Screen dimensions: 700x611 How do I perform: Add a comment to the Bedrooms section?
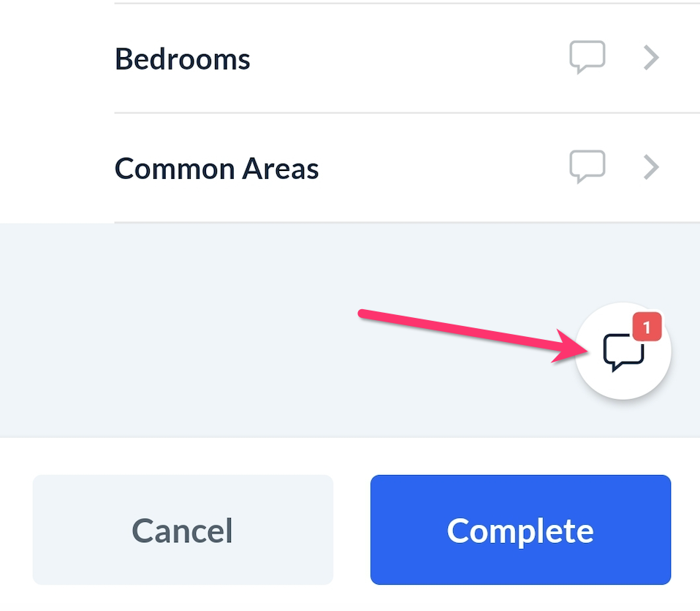(587, 58)
